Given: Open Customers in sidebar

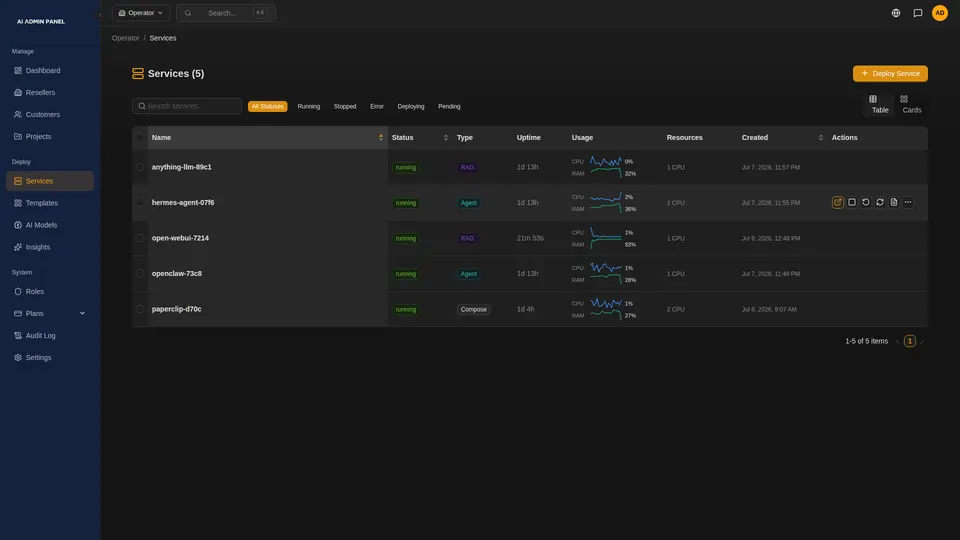Looking at the screenshot, I should click(50, 114).
